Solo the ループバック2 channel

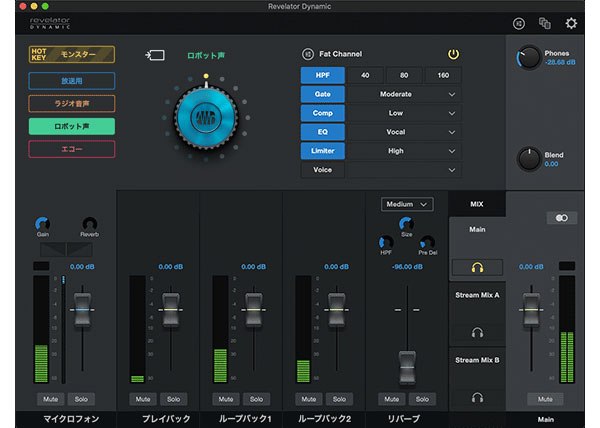click(x=339, y=399)
